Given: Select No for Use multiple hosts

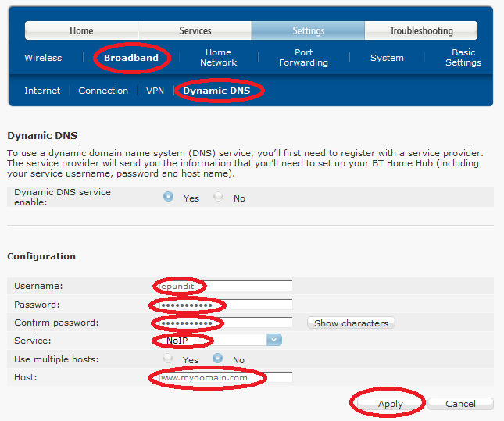Looking at the screenshot, I should 219,359.
